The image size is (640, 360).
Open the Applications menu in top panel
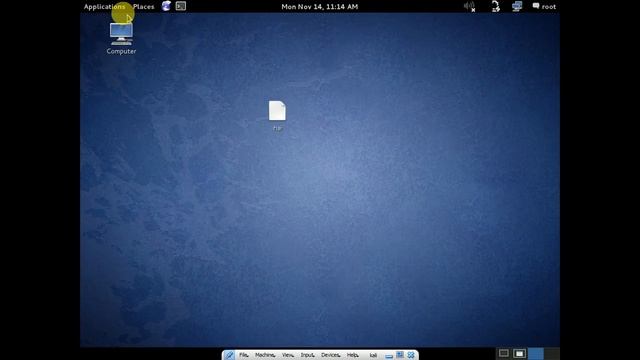pyautogui.click(x=104, y=7)
